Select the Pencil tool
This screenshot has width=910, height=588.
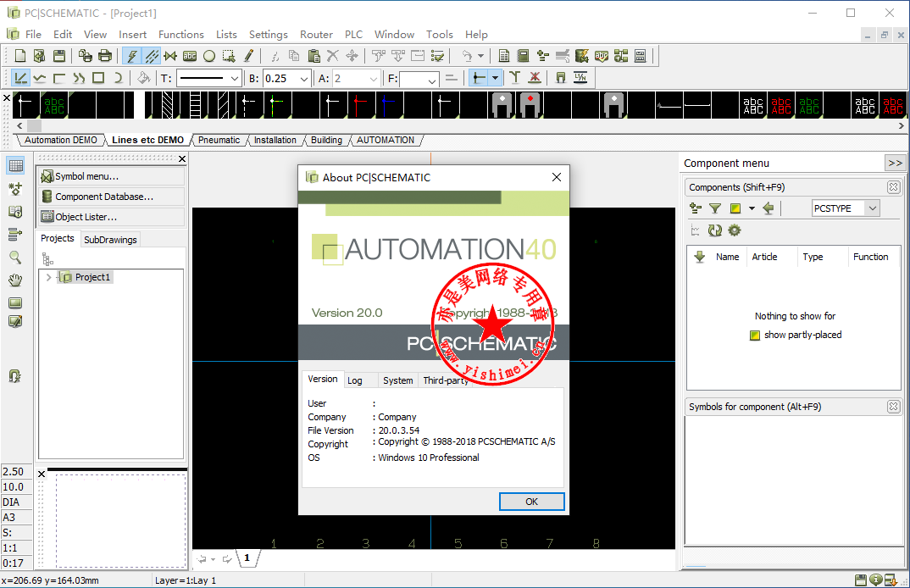pyautogui.click(x=249, y=56)
